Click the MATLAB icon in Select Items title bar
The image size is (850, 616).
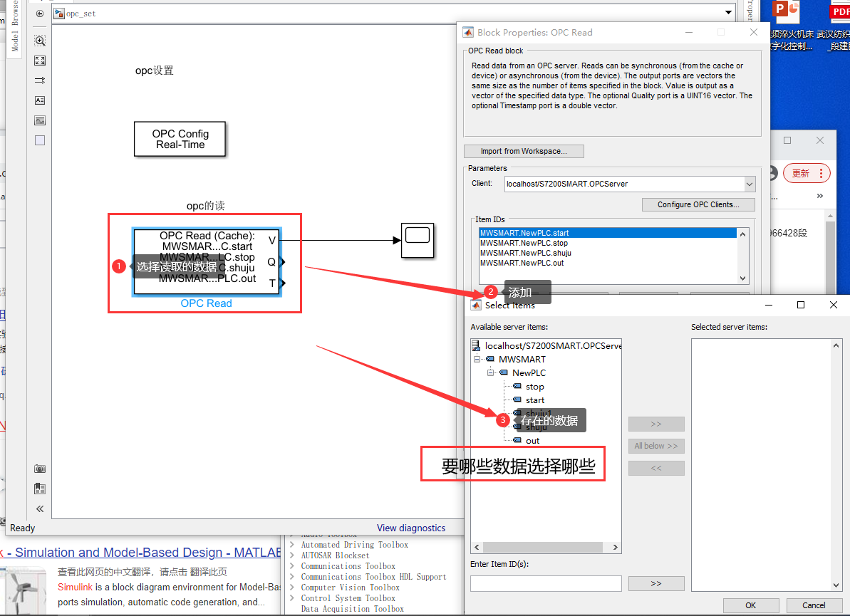tap(475, 305)
